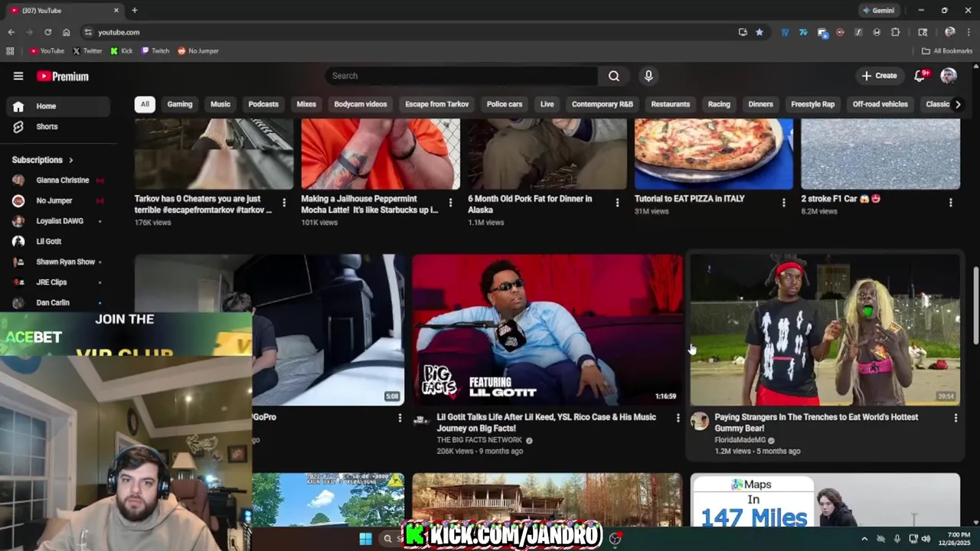Select the All filter chip
Image resolution: width=980 pixels, height=551 pixels.
pyautogui.click(x=145, y=104)
